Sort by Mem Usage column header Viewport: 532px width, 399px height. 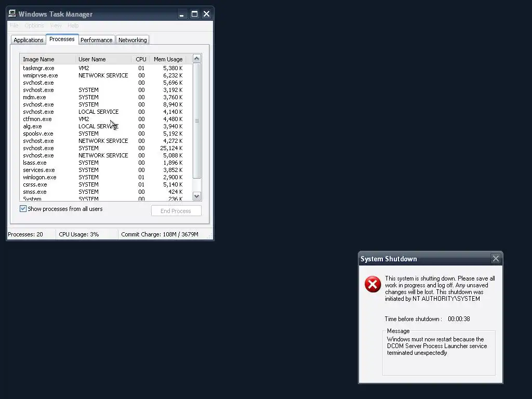pyautogui.click(x=168, y=59)
